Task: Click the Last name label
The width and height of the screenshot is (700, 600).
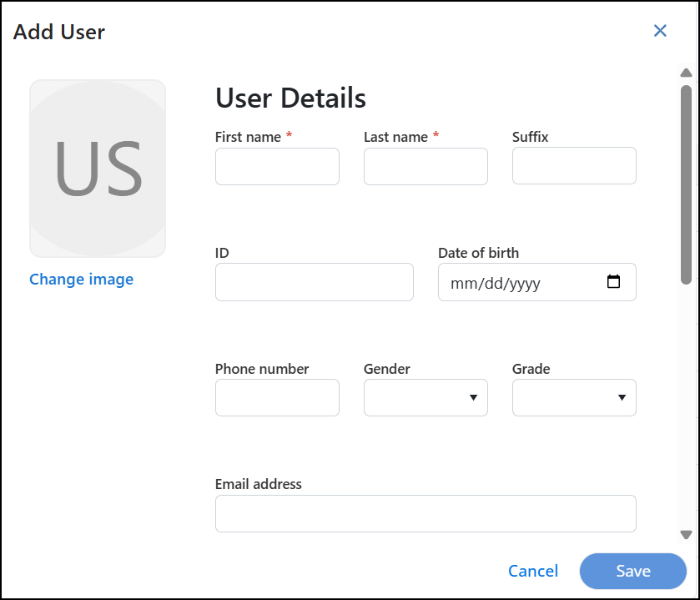Action: 396,137
